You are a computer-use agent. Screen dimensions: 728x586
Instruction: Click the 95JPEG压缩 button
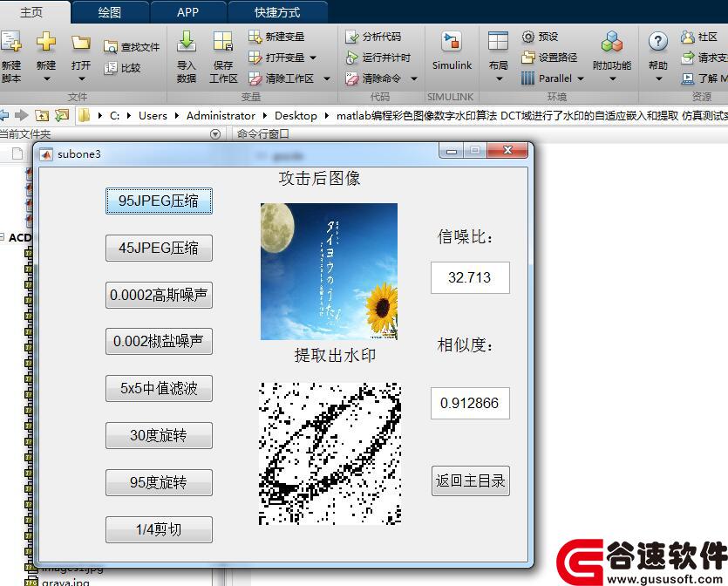[159, 201]
